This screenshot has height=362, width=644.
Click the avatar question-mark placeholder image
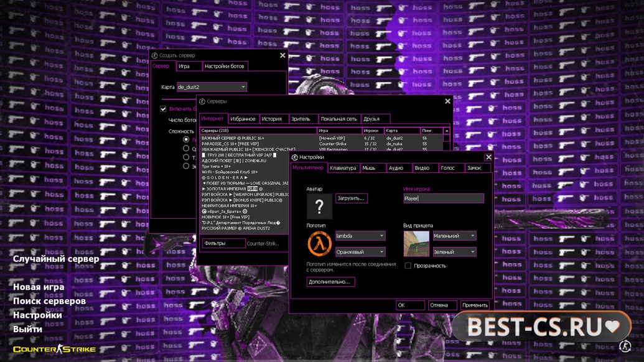click(x=319, y=206)
